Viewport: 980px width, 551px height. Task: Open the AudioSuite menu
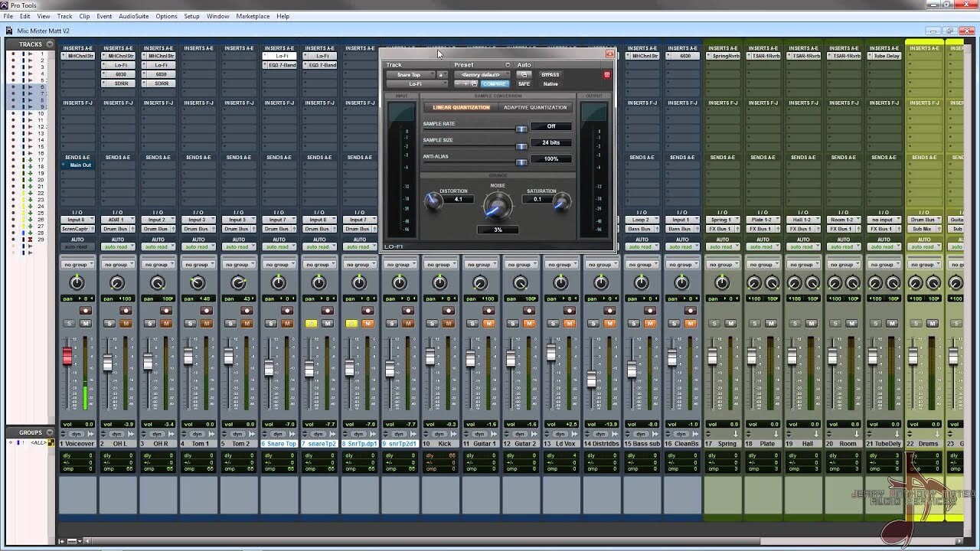tap(134, 16)
